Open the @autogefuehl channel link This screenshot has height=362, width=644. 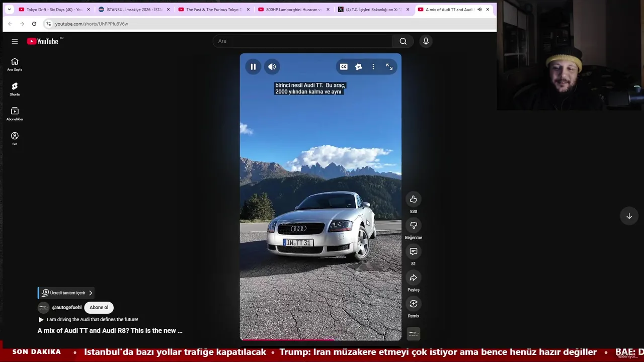67,307
